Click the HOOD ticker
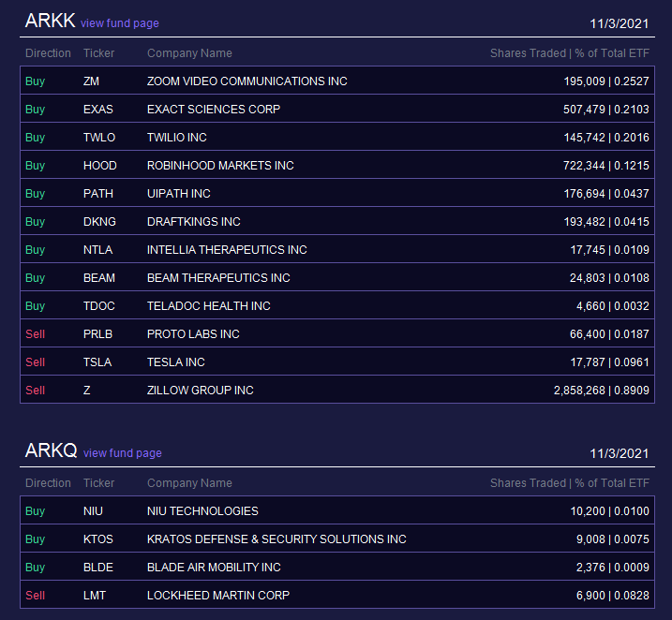The height and width of the screenshot is (620, 672). click(x=100, y=165)
